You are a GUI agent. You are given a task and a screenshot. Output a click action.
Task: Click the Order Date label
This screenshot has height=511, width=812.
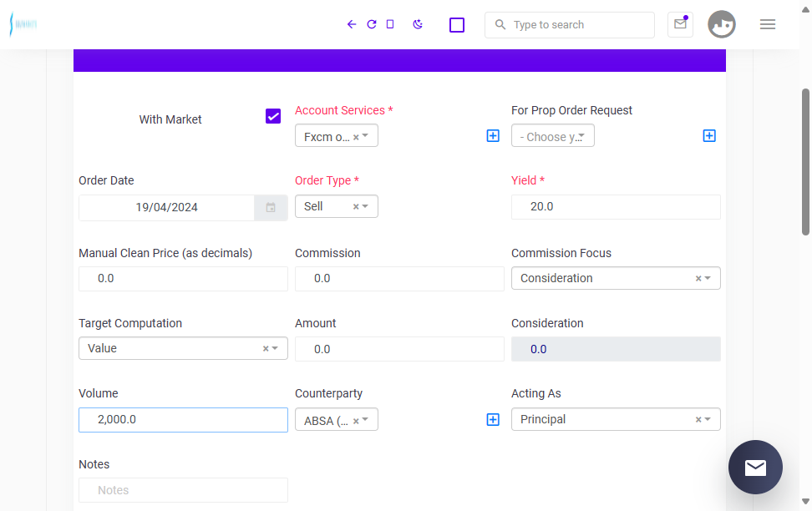pyautogui.click(x=106, y=180)
